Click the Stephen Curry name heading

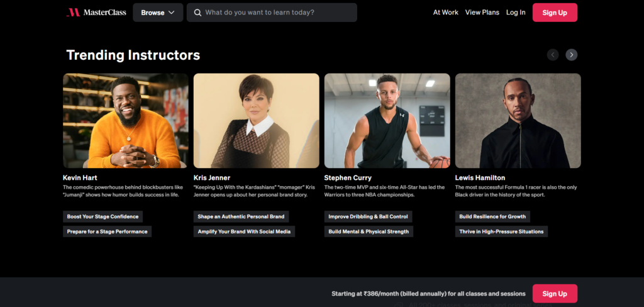[x=348, y=177]
